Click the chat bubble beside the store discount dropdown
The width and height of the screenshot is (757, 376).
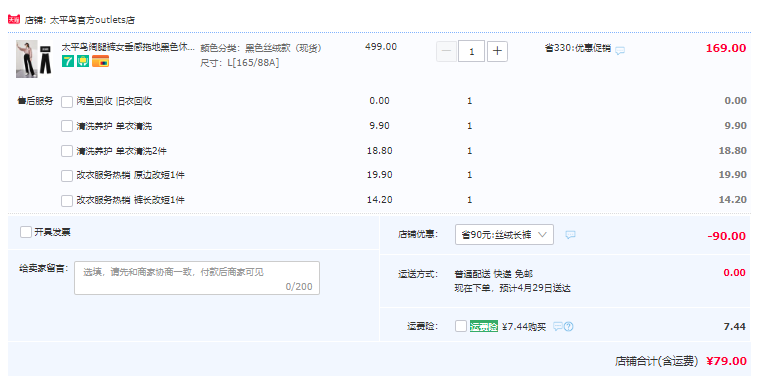(571, 235)
